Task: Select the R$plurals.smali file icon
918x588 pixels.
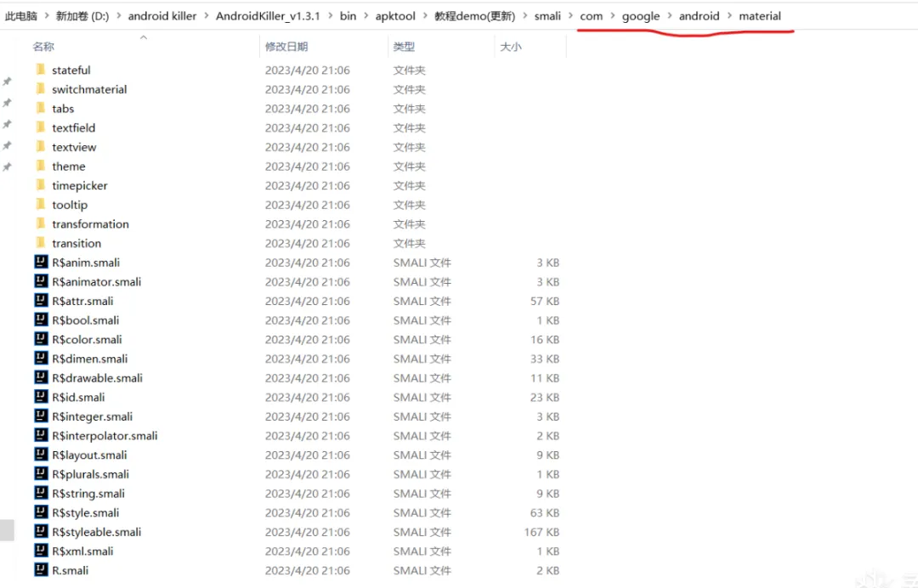Action: (x=41, y=474)
